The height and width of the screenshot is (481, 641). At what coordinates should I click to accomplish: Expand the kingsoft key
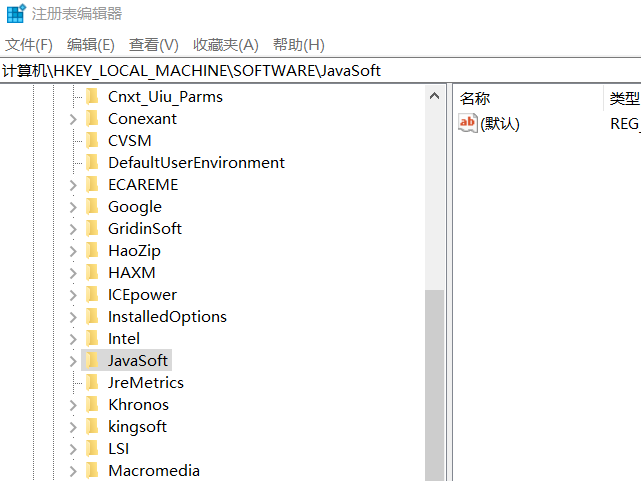click(73, 427)
